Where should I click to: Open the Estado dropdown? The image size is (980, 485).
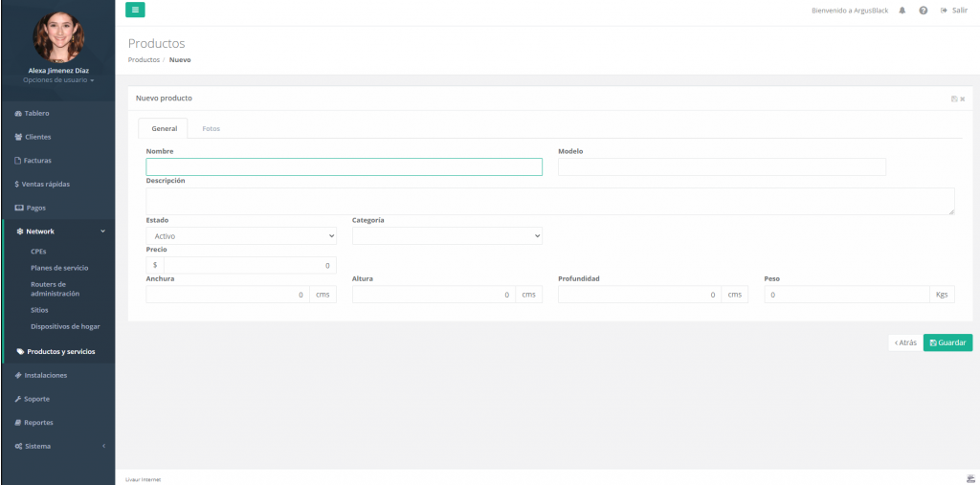point(241,235)
